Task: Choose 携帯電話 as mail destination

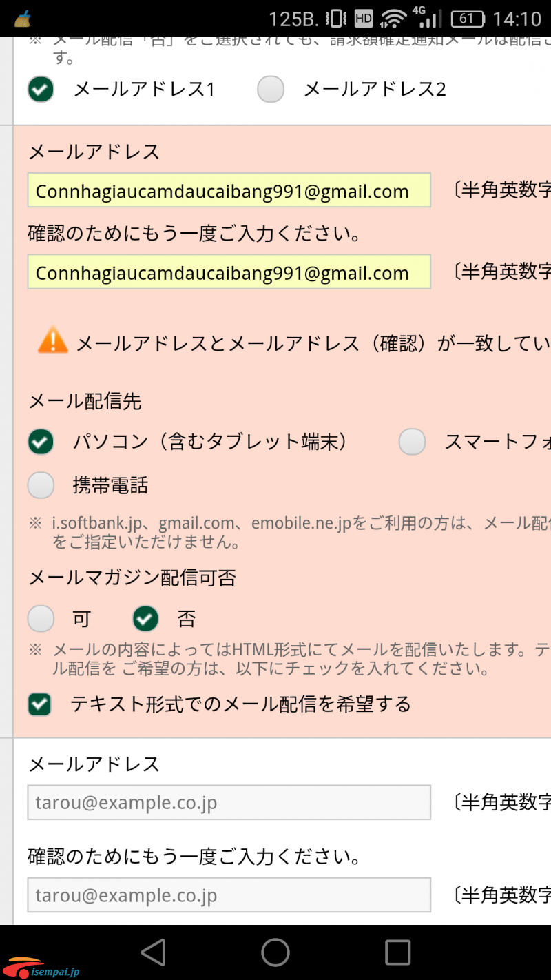Action: (x=41, y=486)
